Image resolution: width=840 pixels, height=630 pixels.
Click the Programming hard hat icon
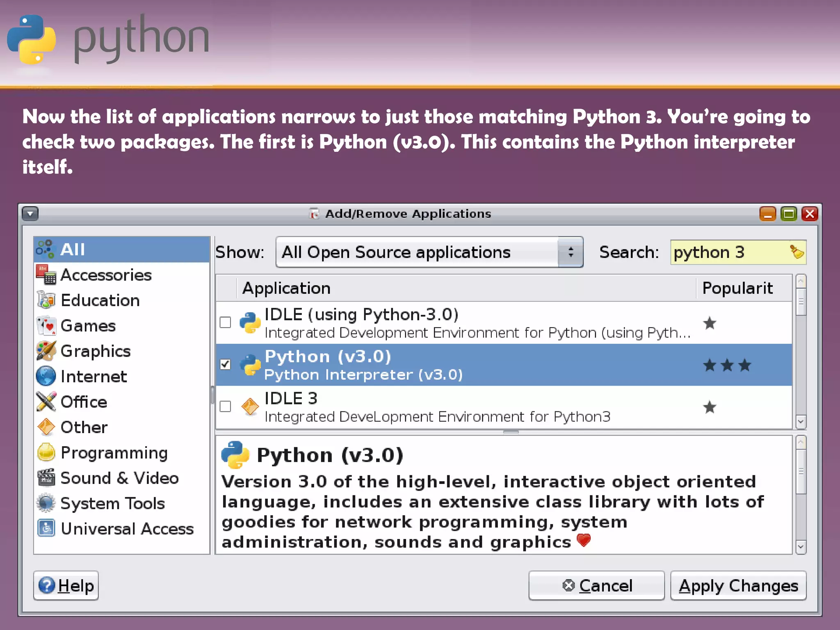click(46, 452)
